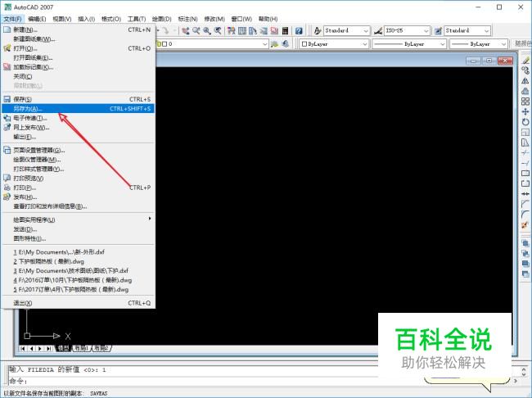Click the Zoom Previous toolbar icon
The image size is (532, 398).
[x=218, y=31]
